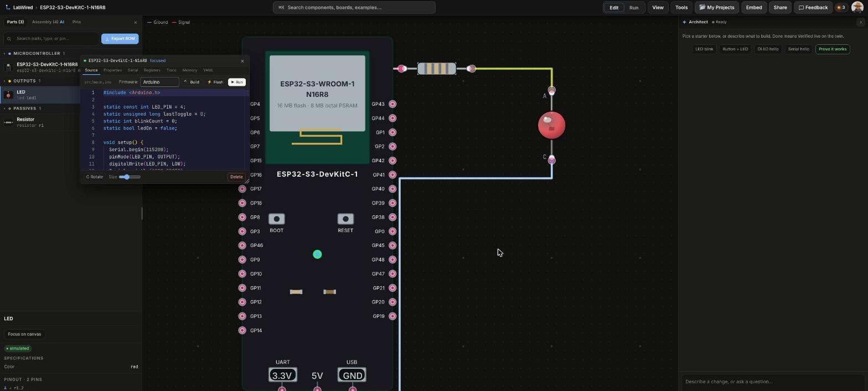The image size is (868, 391).
Task: Open the Registers tab in the editor
Action: pyautogui.click(x=152, y=70)
